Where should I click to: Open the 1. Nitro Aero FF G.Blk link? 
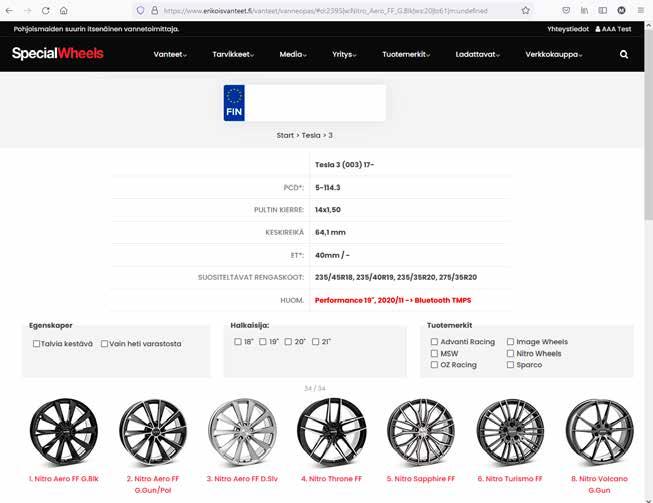64,478
